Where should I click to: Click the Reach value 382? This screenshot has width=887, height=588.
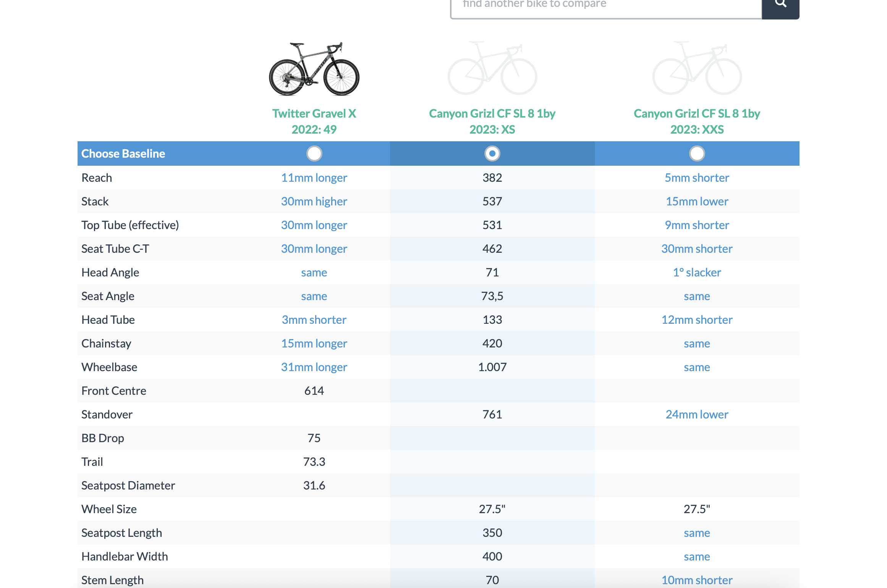tap(492, 178)
